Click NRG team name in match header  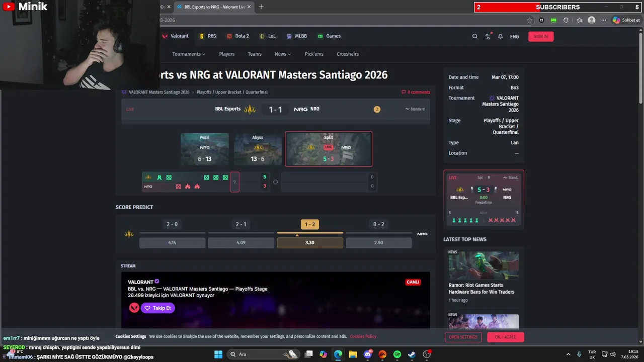click(315, 109)
